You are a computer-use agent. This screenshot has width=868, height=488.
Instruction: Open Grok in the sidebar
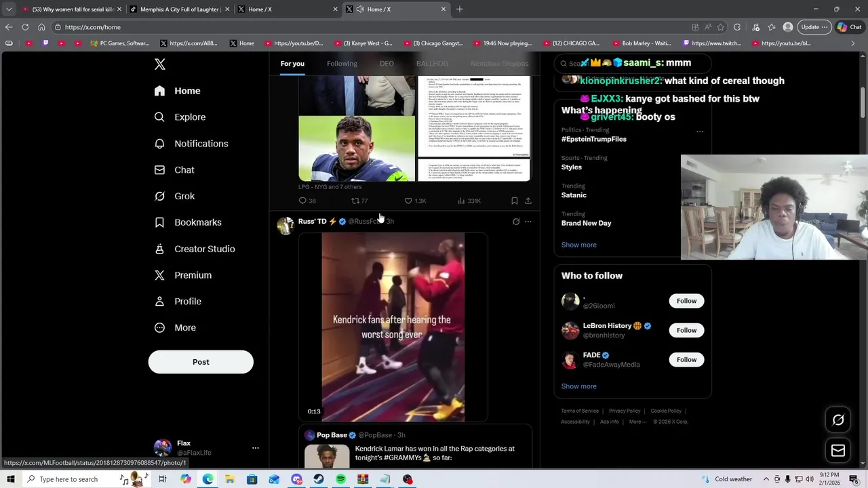(175, 196)
